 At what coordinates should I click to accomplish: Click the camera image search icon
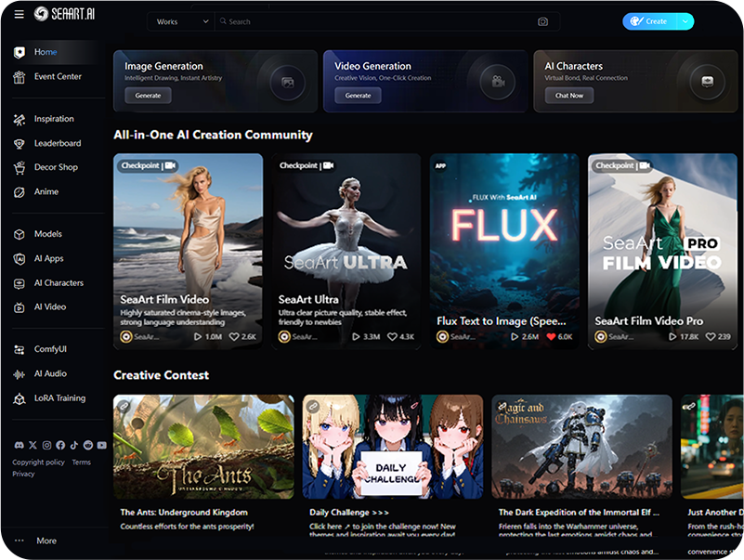tap(542, 21)
